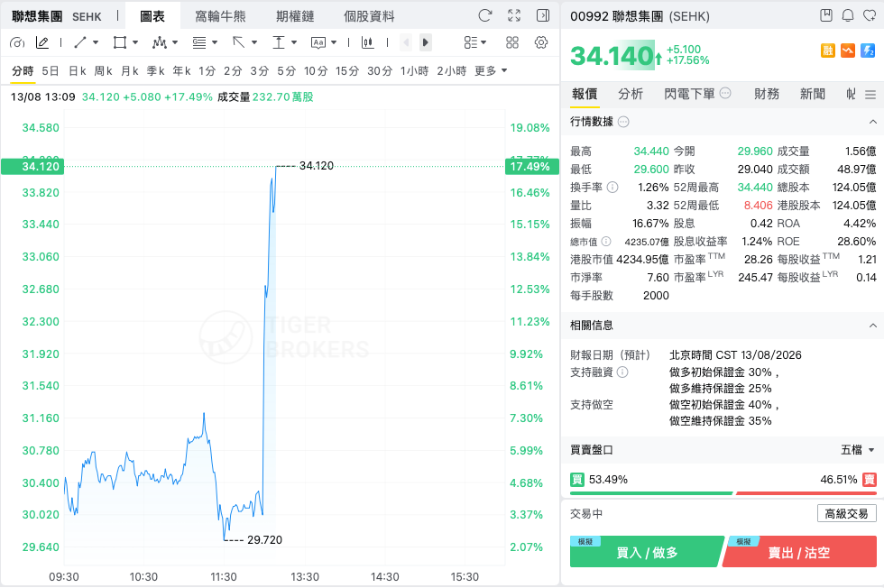Open dropdown arrow beside Fibonacci tool

[215, 42]
